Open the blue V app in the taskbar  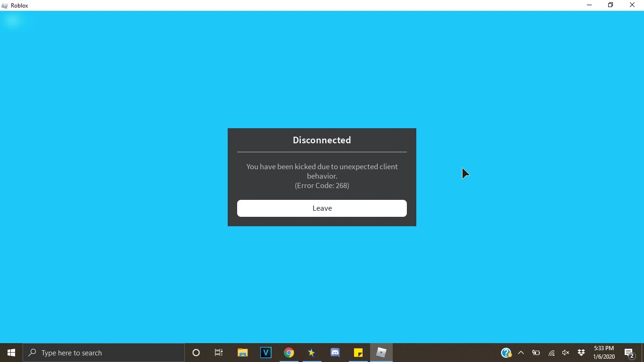[x=266, y=353]
